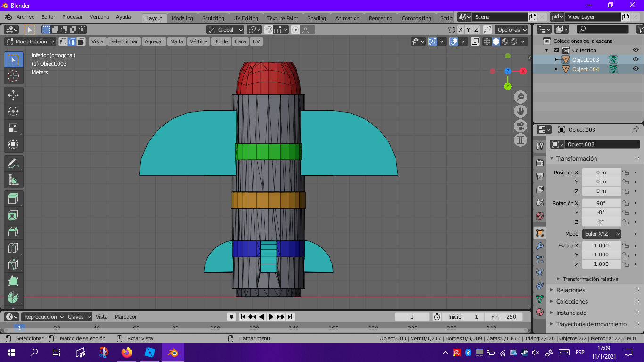Screen dimensions: 644x362
Task: Activate the Move tool
Action: point(13,95)
